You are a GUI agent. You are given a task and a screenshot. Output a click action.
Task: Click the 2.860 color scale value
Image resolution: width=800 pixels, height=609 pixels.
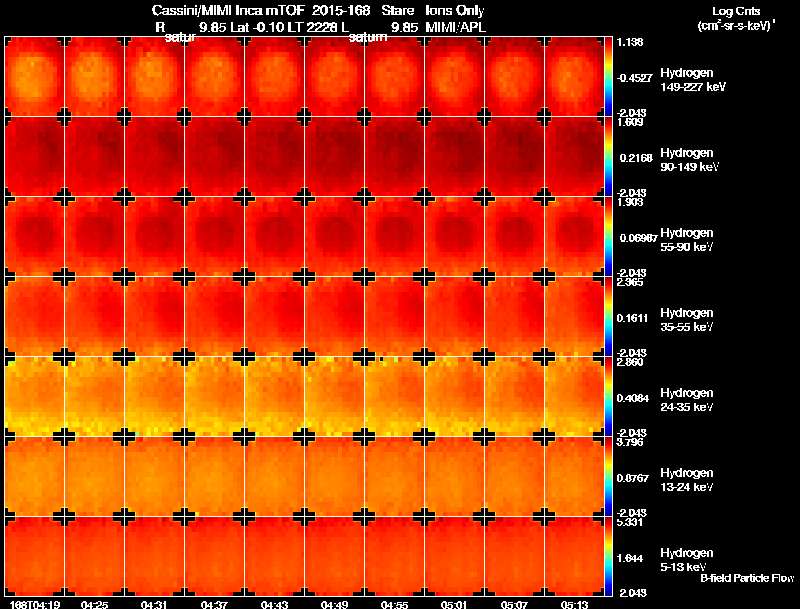[630, 363]
